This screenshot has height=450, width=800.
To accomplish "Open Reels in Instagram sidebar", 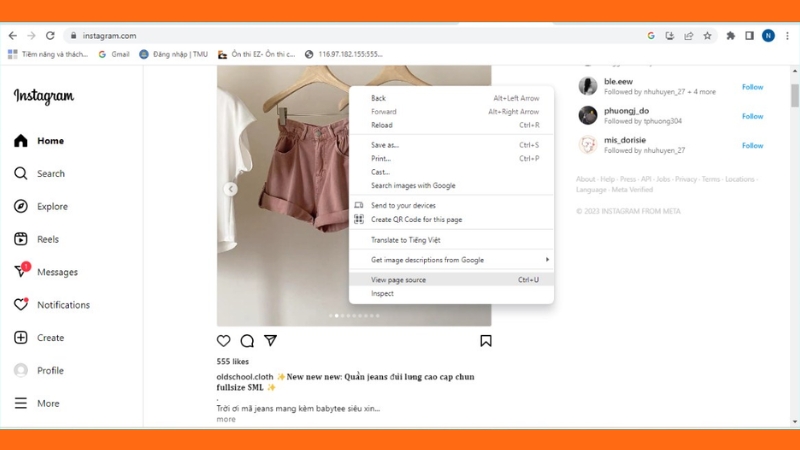I will (x=36, y=239).
